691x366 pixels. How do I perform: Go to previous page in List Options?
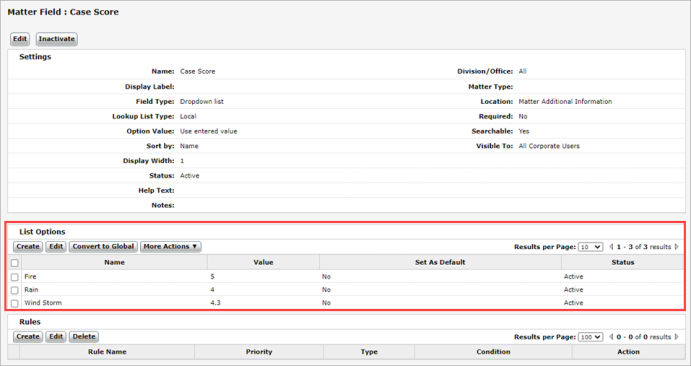[611, 247]
